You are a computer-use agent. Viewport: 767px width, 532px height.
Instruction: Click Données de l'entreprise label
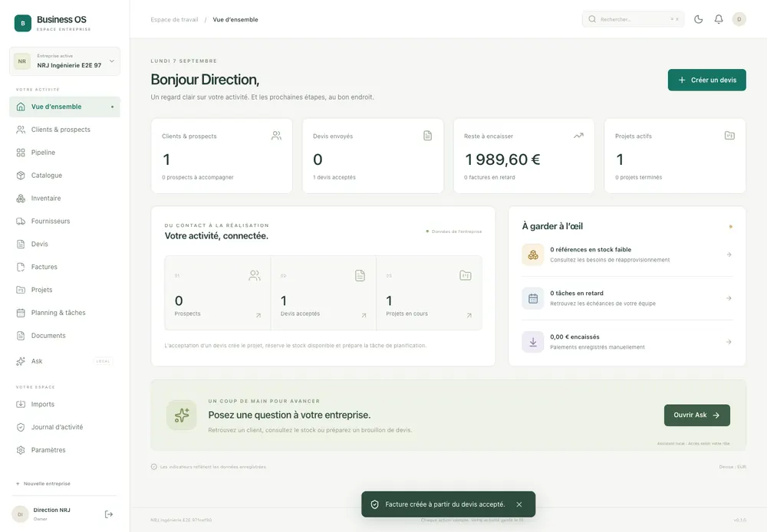point(456,232)
